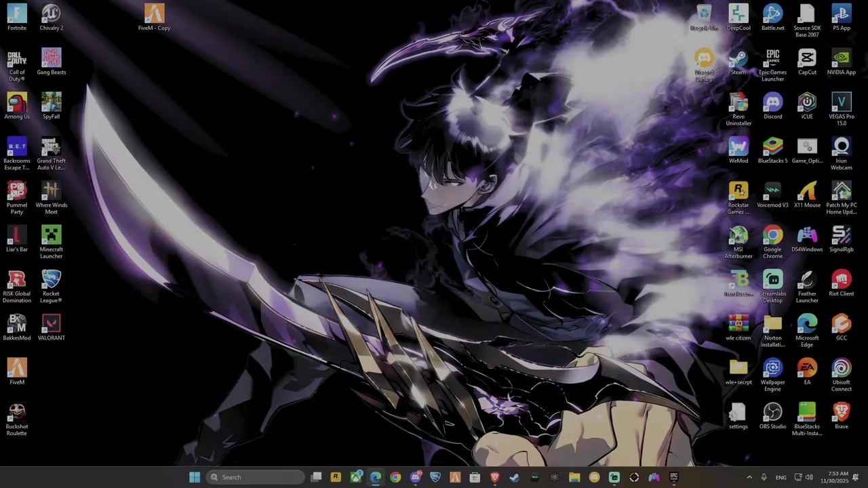Open VEGAS Pro 15.0 shortcut
The width and height of the screenshot is (868, 488).
[x=842, y=109]
